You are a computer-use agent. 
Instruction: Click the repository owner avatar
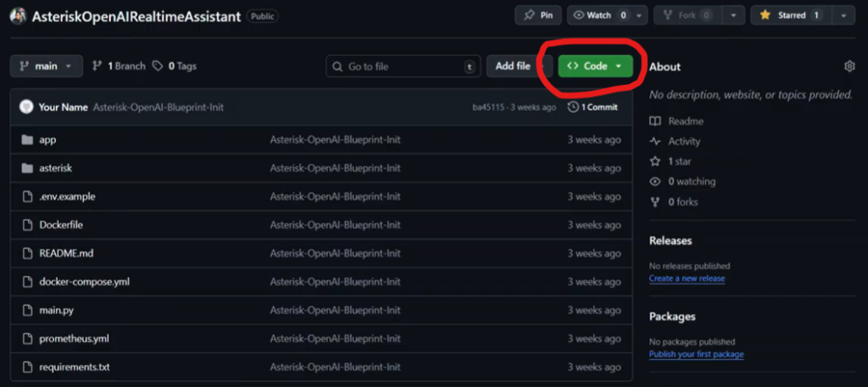[x=19, y=16]
